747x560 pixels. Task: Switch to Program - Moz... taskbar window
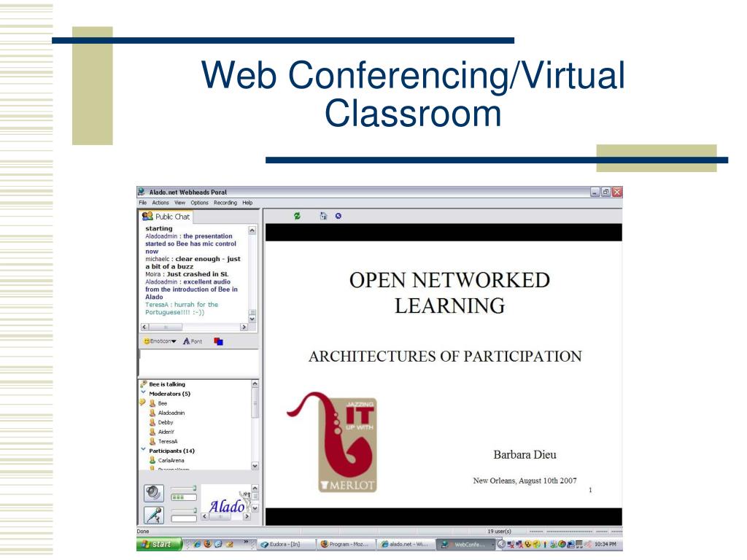(346, 544)
